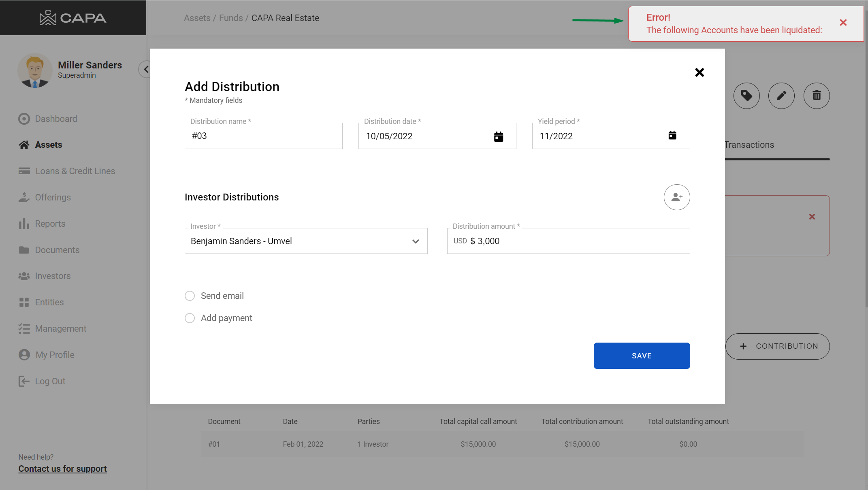Go to the Reports sidebar section

pos(50,224)
